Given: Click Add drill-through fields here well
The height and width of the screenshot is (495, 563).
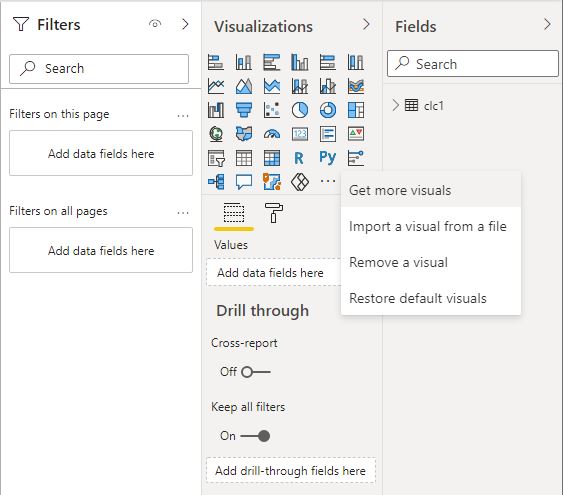Looking at the screenshot, I should 291,470.
